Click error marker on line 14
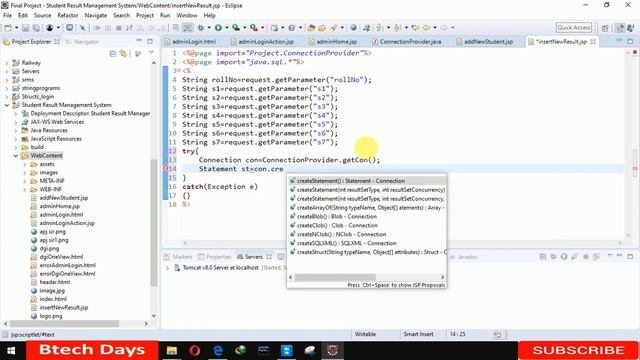 pyautogui.click(x=166, y=169)
